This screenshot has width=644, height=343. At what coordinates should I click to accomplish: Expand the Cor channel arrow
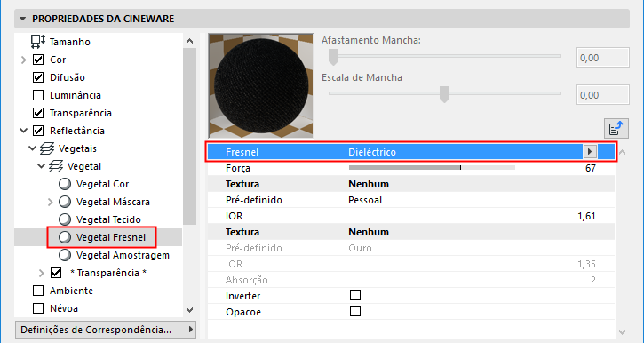pos(24,60)
